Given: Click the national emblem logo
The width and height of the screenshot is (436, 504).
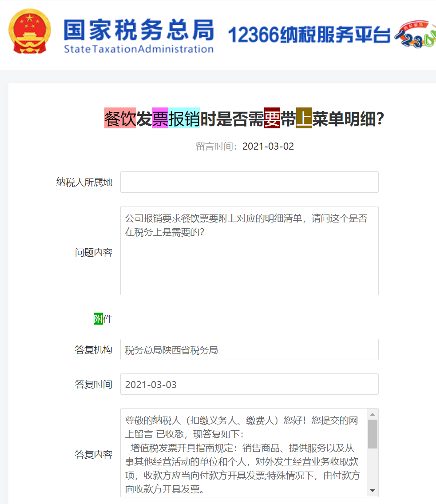Looking at the screenshot, I should (30, 31).
